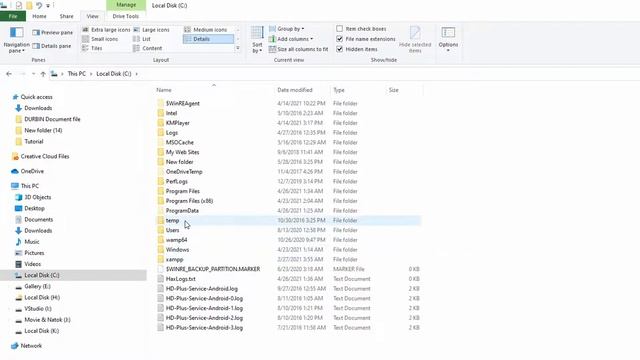
Task: Open Movie & Natok (J:) drive
Action: point(43,320)
